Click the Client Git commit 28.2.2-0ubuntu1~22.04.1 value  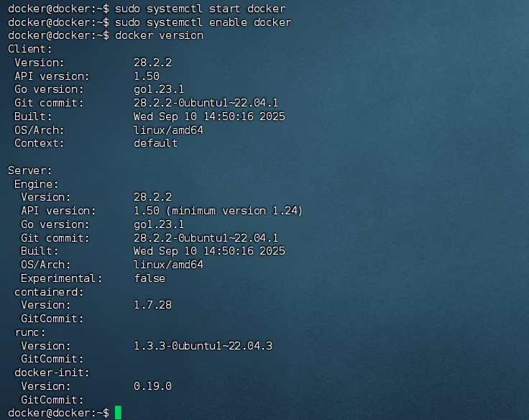[x=206, y=103]
